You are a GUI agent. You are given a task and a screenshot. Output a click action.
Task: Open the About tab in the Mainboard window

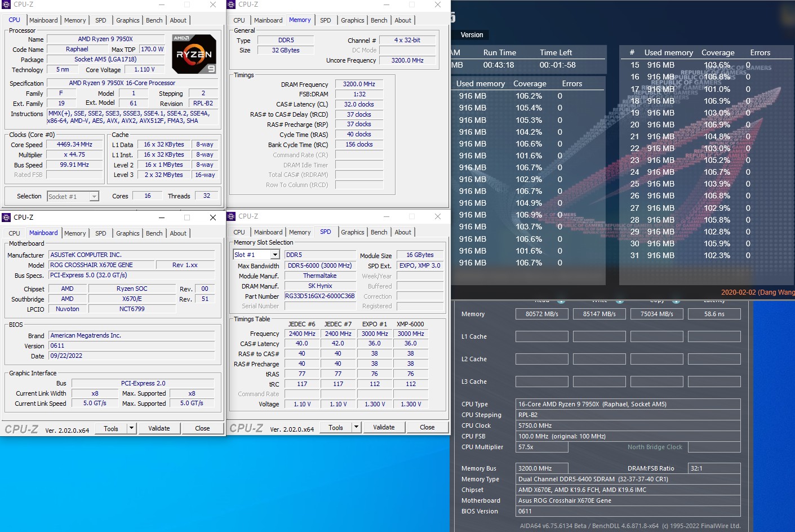(178, 233)
